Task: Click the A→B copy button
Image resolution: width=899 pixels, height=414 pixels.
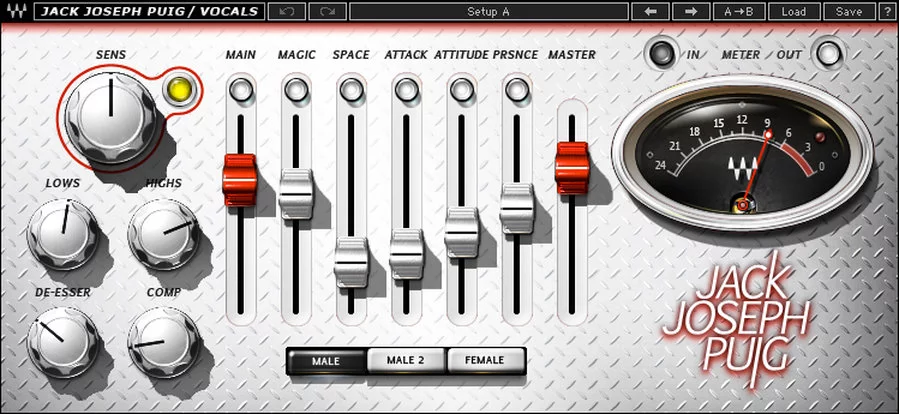Action: coord(741,12)
